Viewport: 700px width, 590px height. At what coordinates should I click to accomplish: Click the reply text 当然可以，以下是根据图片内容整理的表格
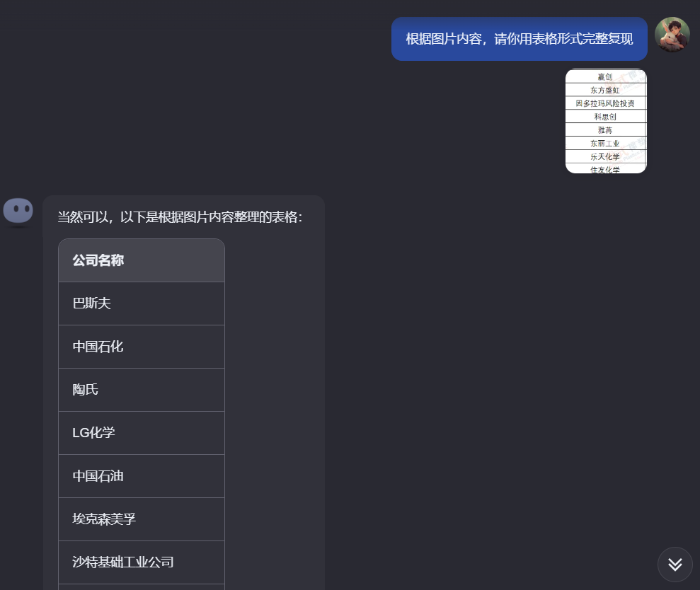(180, 217)
